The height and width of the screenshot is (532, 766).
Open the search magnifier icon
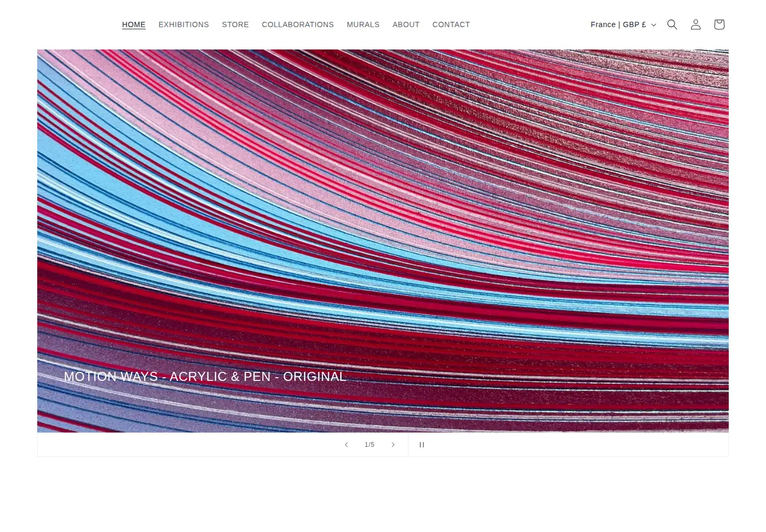pos(672,24)
